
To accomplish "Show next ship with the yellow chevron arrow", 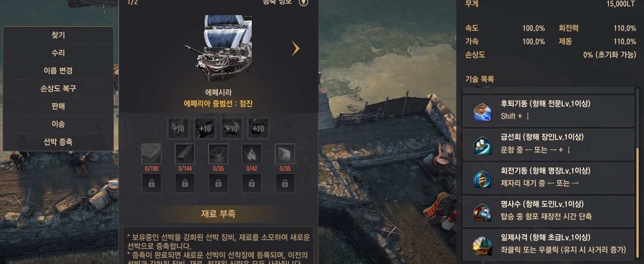I will point(296,48).
